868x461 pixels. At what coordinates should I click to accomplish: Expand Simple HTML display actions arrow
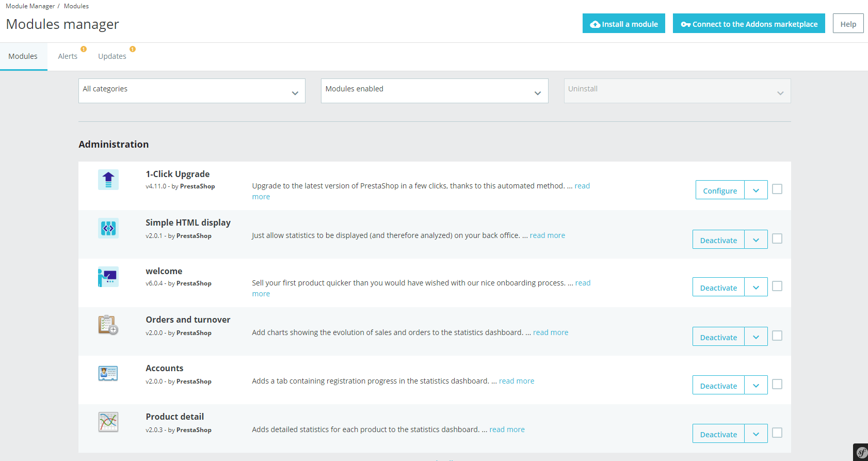(756, 240)
